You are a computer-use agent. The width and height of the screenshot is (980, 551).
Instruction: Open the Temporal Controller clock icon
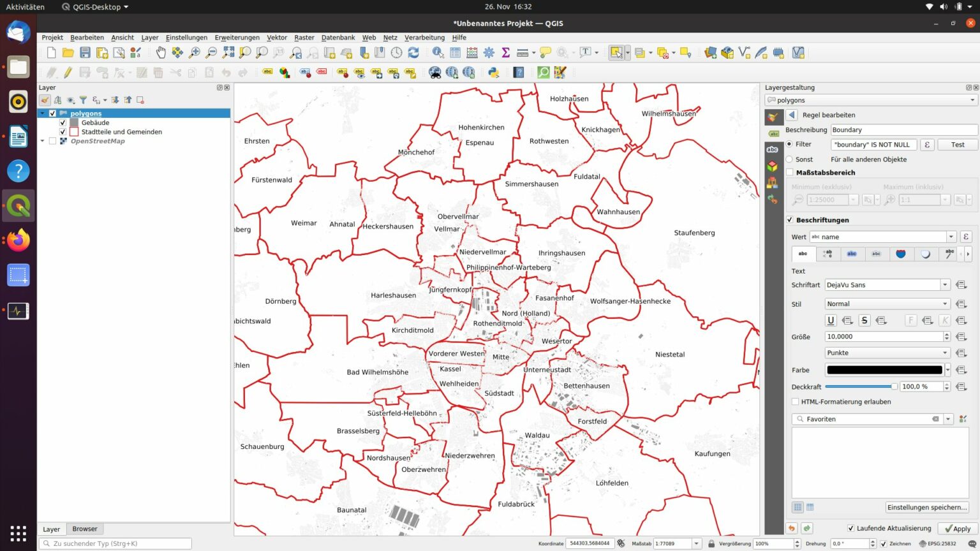(x=397, y=52)
